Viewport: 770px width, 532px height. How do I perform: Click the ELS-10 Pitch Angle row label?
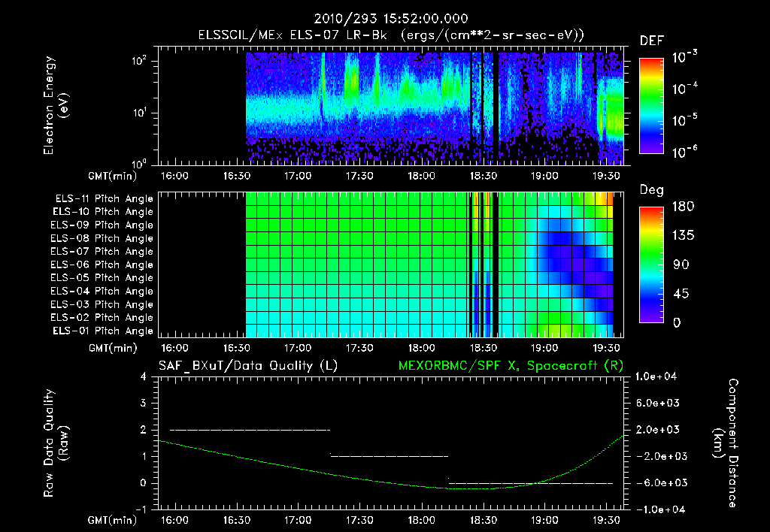pyautogui.click(x=103, y=212)
